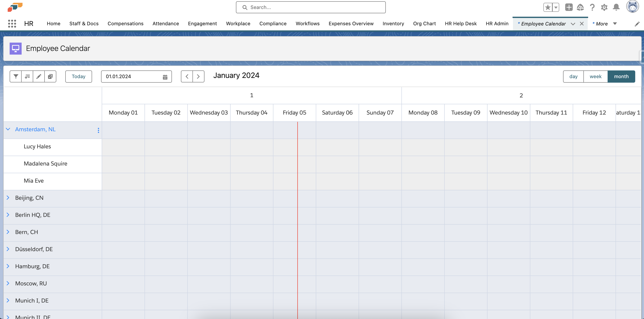This screenshot has height=319, width=644.
Task: Expand the Beijing, CN group
Action: coord(8,198)
